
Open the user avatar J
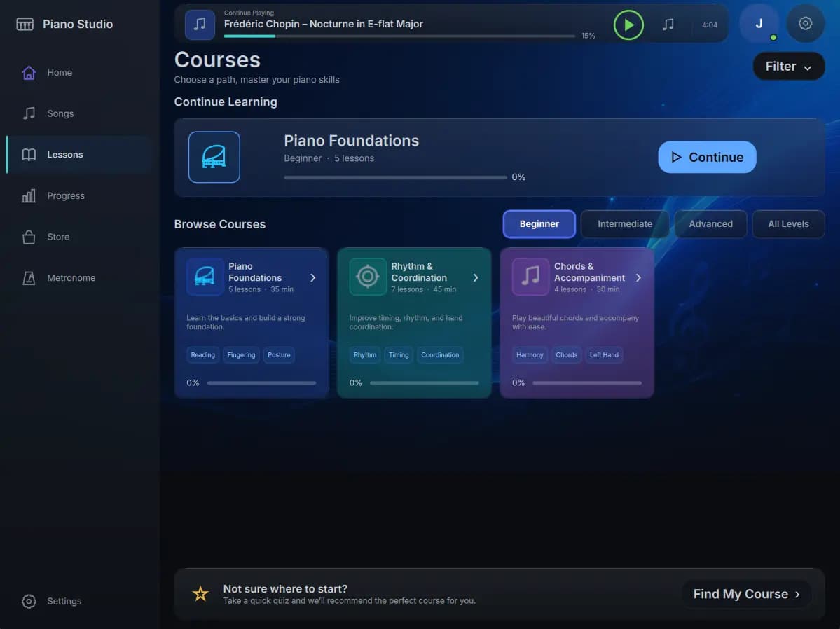(x=759, y=23)
